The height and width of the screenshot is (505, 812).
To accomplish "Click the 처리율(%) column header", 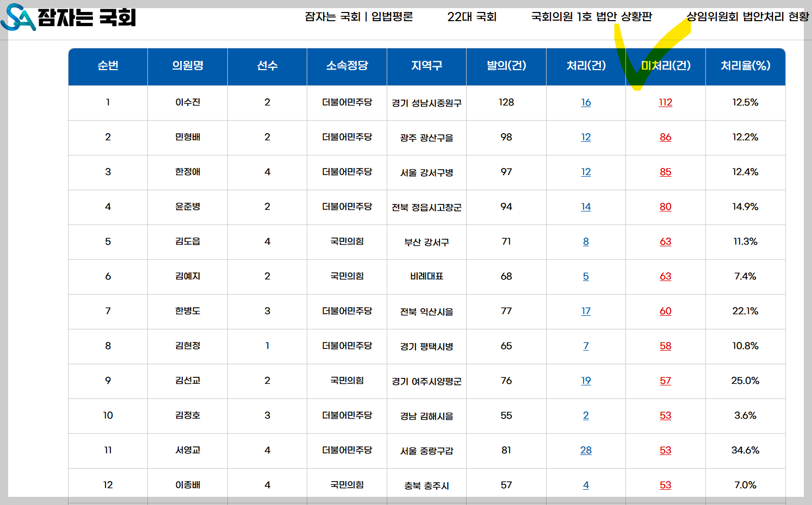I will point(745,66).
